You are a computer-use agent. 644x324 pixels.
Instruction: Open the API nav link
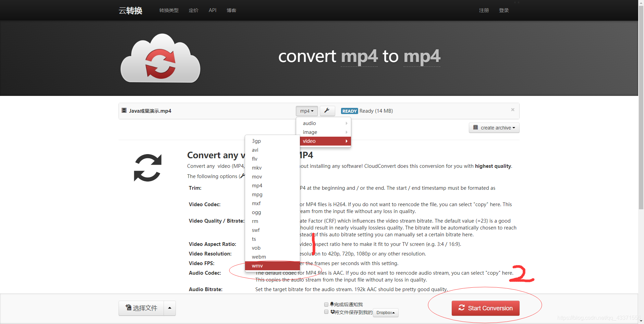[212, 10]
